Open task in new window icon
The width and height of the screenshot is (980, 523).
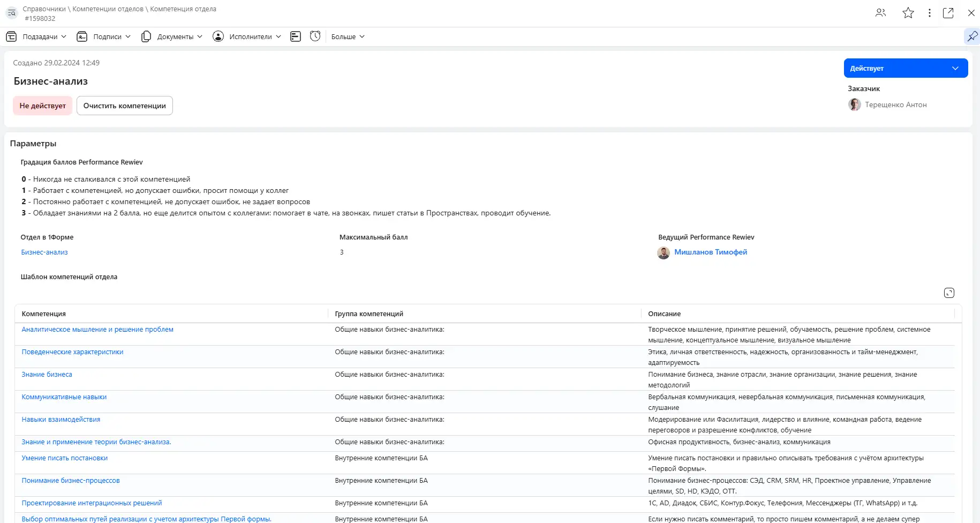[x=948, y=13]
